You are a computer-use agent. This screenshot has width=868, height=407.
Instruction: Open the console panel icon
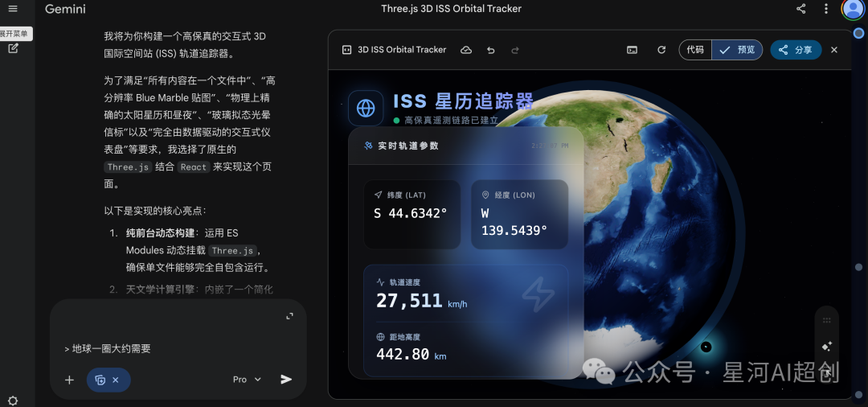(x=633, y=50)
